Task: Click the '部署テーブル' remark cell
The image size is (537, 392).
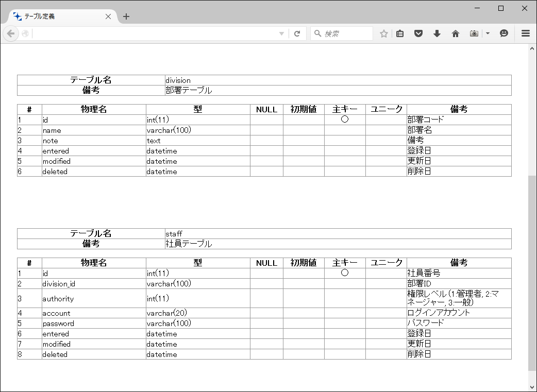Action: pyautogui.click(x=338, y=90)
